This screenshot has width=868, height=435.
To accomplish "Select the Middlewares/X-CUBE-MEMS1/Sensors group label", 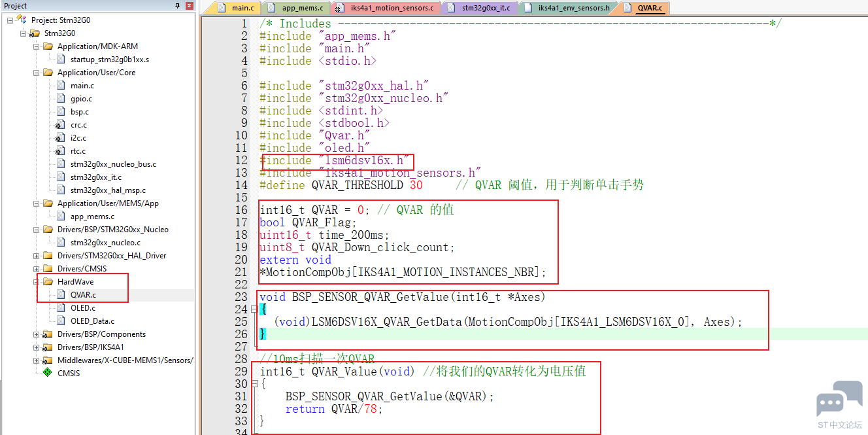I will [x=125, y=360].
